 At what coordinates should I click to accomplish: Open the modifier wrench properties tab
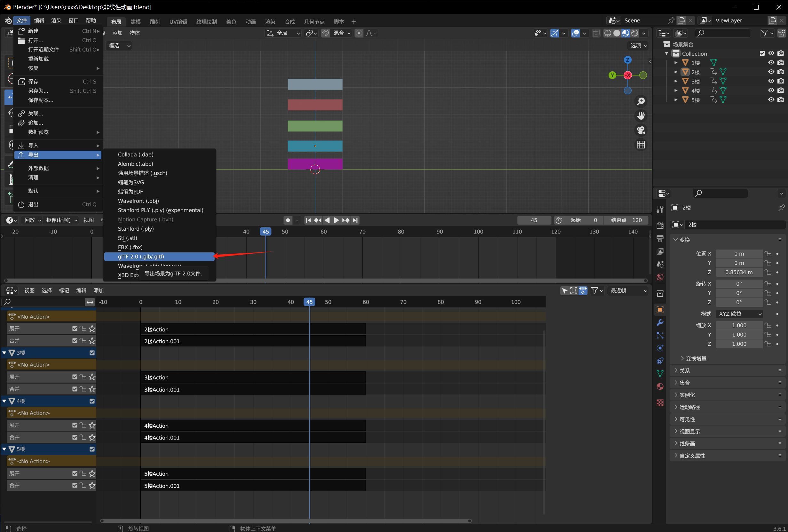660,322
